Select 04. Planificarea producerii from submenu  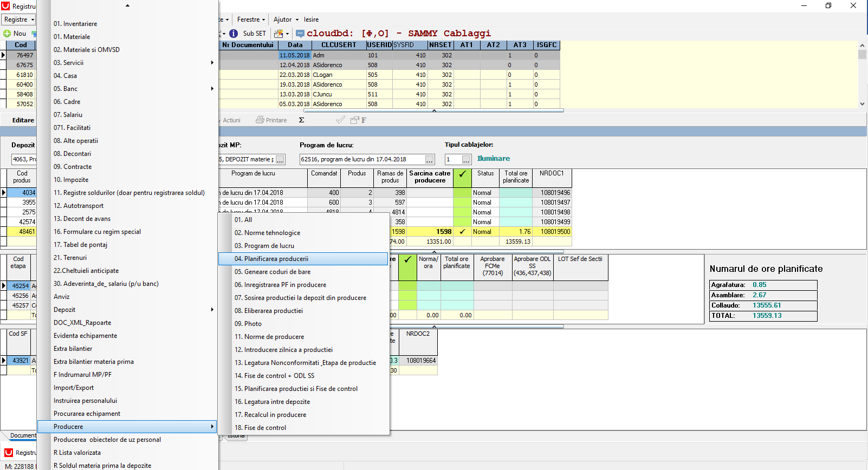pos(303,259)
